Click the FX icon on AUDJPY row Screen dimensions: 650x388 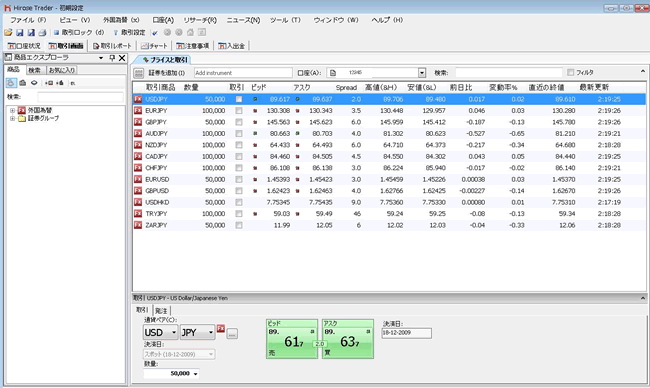click(138, 133)
